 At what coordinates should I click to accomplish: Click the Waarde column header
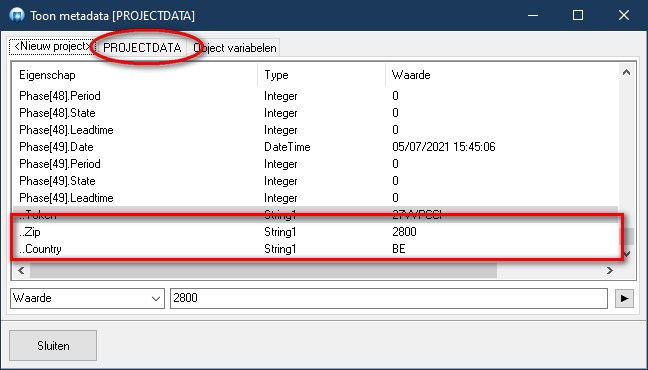[502, 75]
